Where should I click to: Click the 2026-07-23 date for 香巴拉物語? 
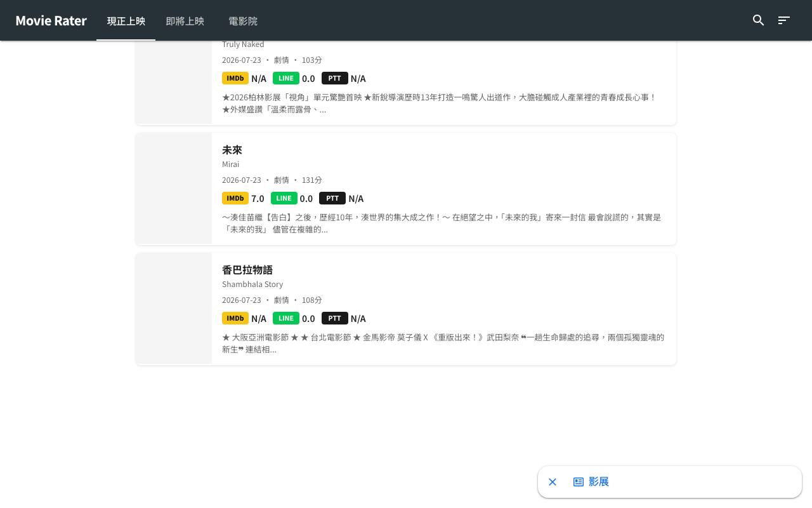pyautogui.click(x=242, y=300)
